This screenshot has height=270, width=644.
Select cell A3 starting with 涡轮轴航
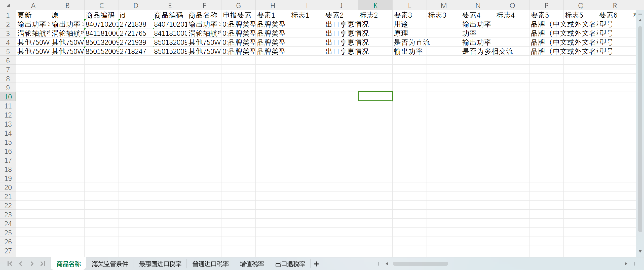pos(33,33)
